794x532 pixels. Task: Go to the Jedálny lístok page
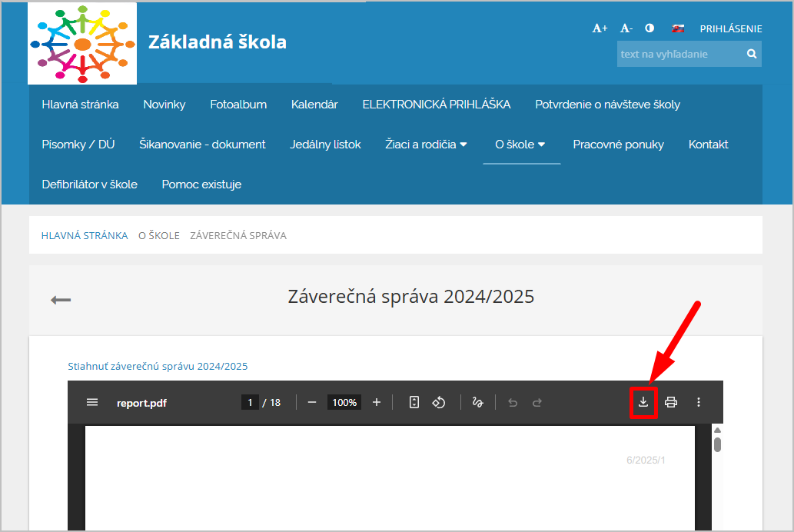325,145
